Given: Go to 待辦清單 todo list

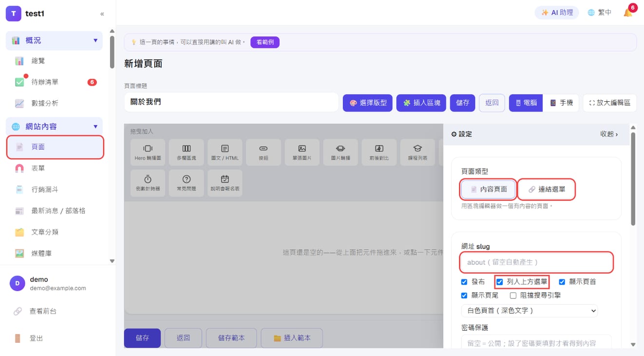Looking at the screenshot, I should (55, 82).
